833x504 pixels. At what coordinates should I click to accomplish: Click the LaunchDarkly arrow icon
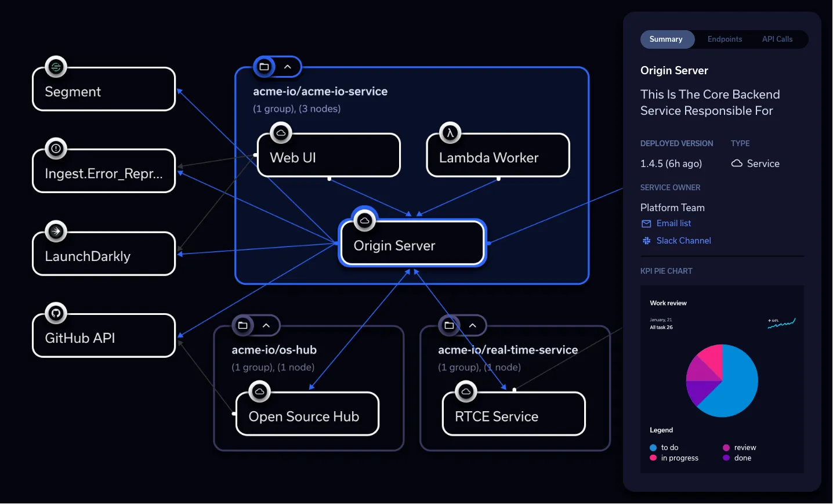[x=56, y=231]
